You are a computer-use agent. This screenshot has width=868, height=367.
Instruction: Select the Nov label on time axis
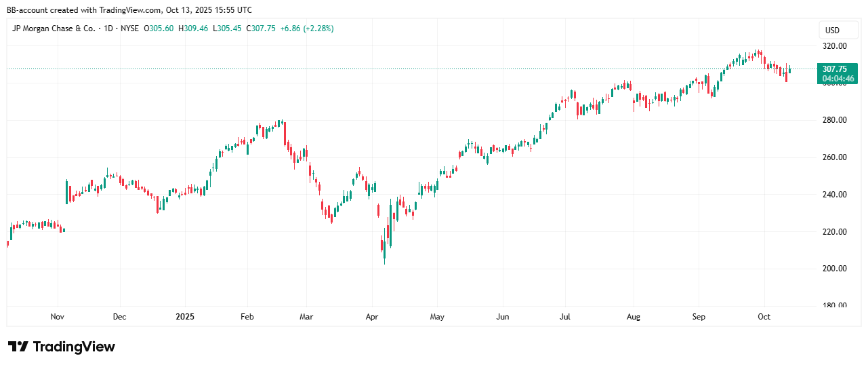58,317
